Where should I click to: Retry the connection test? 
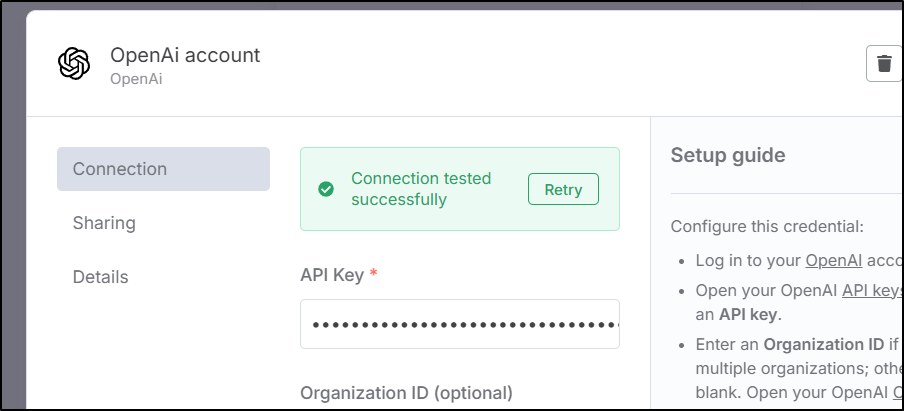click(563, 189)
